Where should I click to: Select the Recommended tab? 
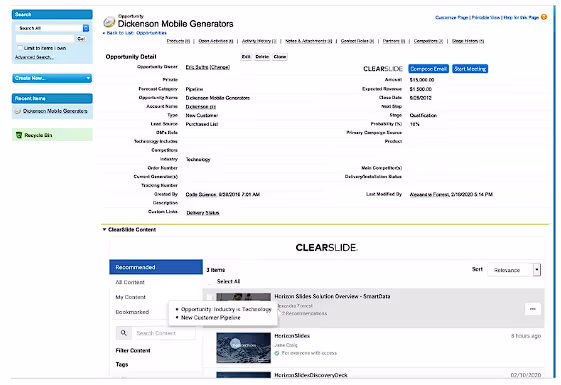pos(156,267)
